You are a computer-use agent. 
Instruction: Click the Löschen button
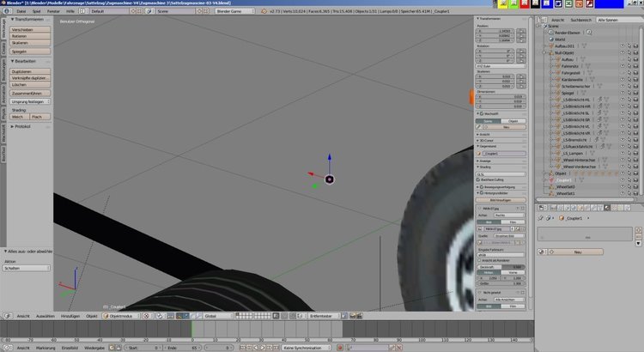pyautogui.click(x=30, y=85)
